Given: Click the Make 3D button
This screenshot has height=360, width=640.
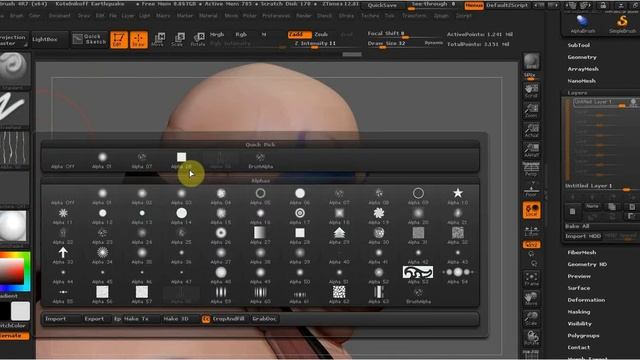Looking at the screenshot, I should (x=176, y=319).
